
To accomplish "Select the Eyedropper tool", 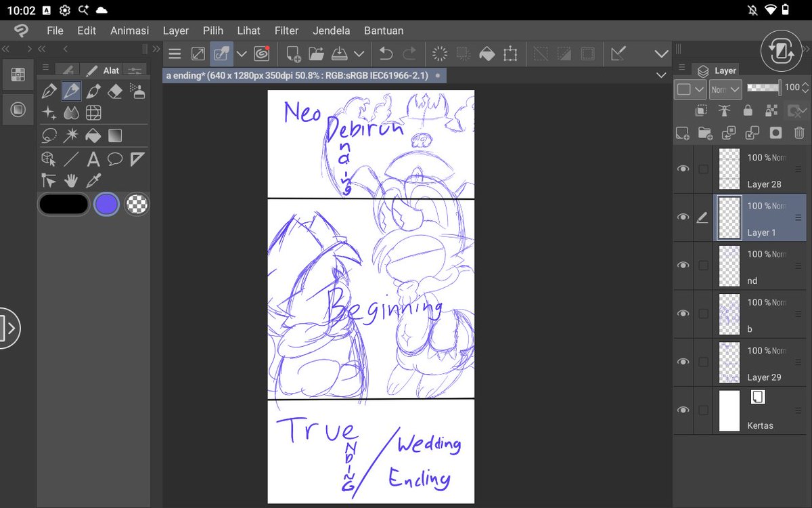I will pos(93,181).
